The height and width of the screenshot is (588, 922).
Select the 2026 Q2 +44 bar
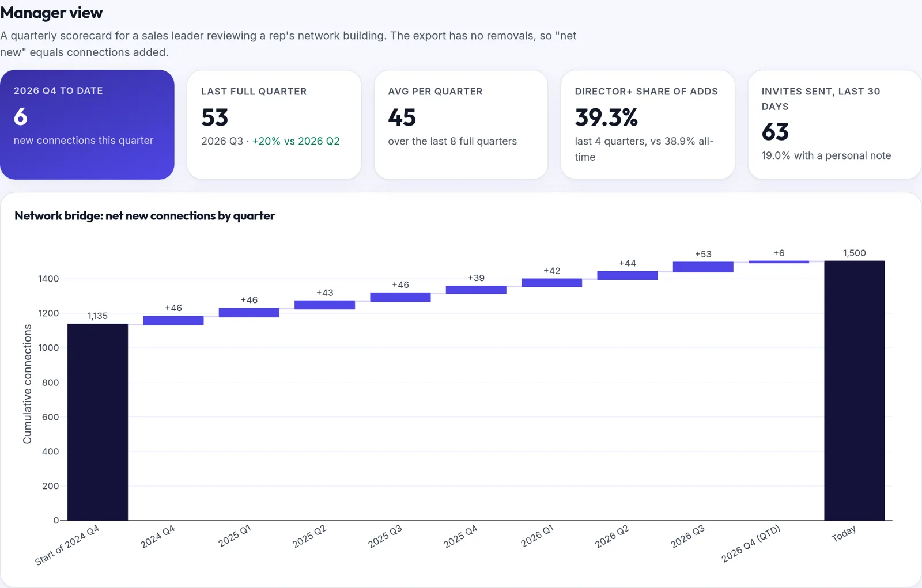point(627,275)
